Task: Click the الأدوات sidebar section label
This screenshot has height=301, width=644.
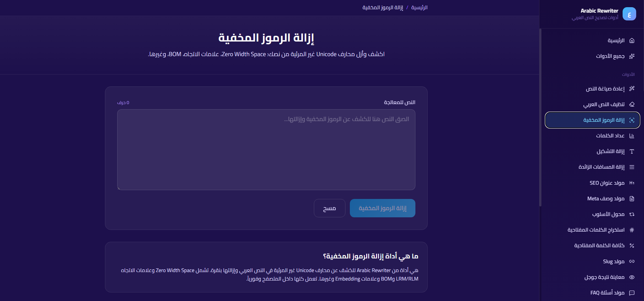Action: [628, 75]
